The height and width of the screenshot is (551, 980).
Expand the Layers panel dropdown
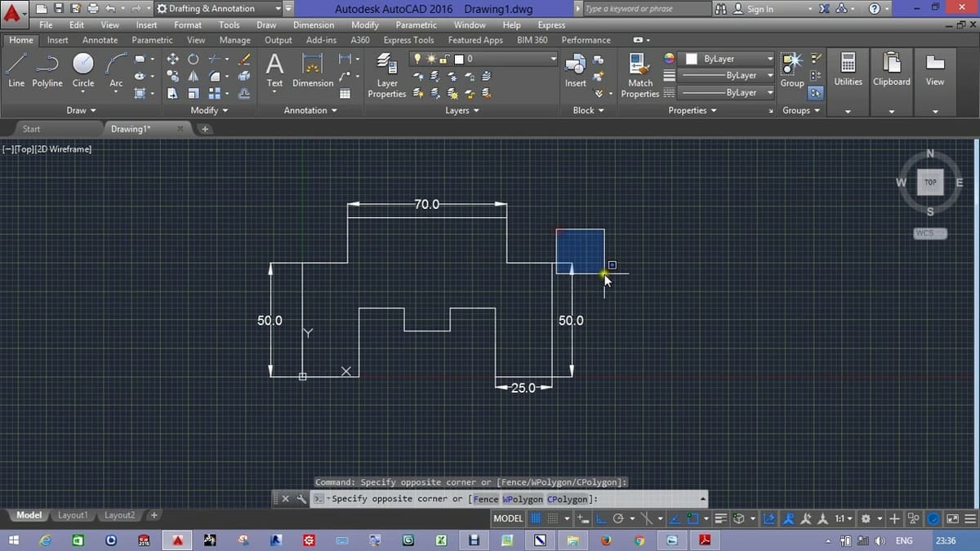(462, 110)
